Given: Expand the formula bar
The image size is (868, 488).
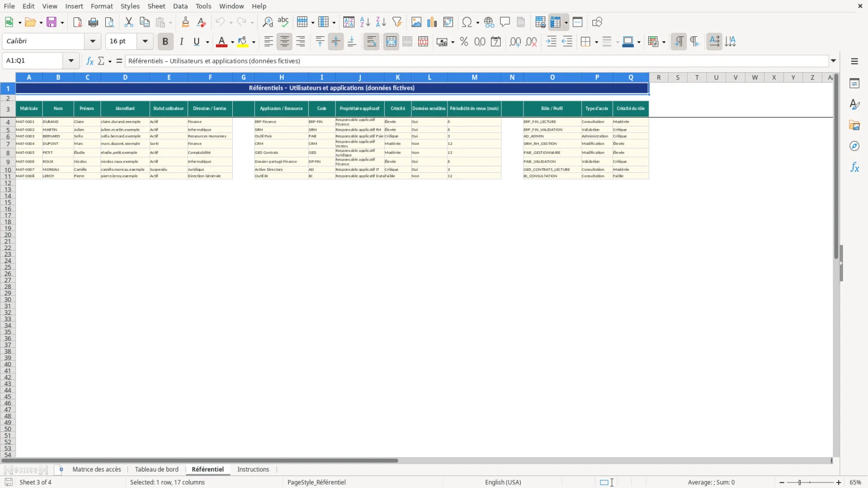Looking at the screenshot, I should pos(833,61).
